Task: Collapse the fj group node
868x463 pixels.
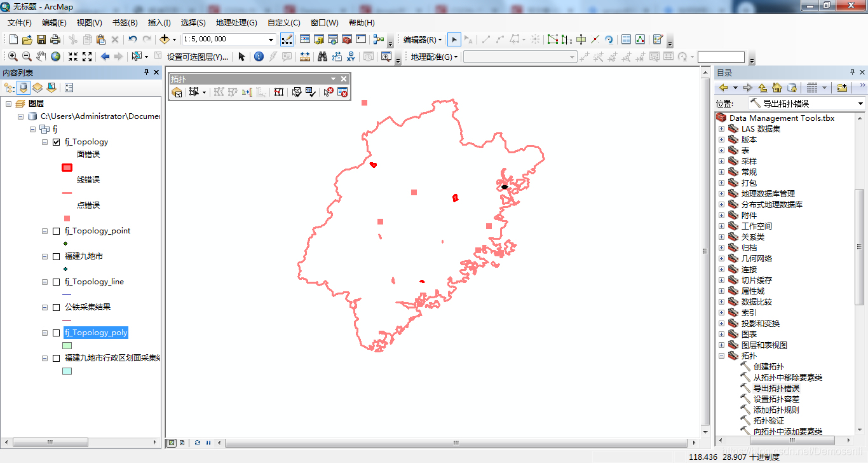Action: 33,129
